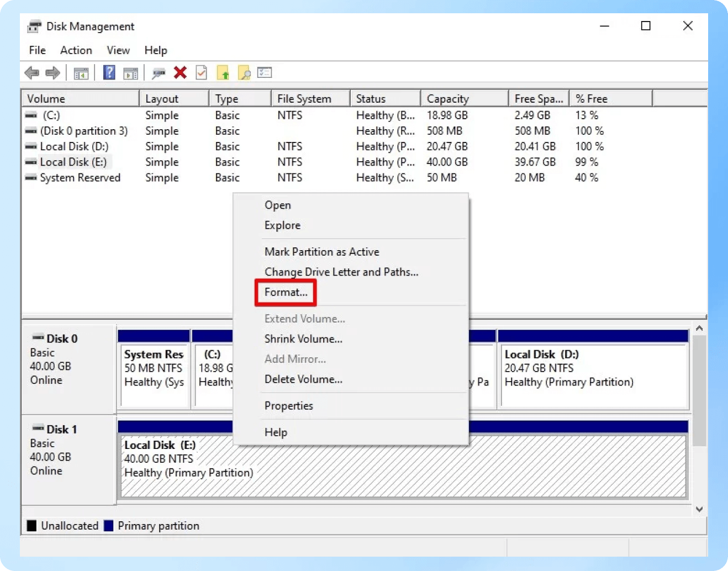Viewport: 728px width, 571px height.
Task: Toggle the Show/Hide Action Pane toolbar icon
Action: (x=131, y=73)
